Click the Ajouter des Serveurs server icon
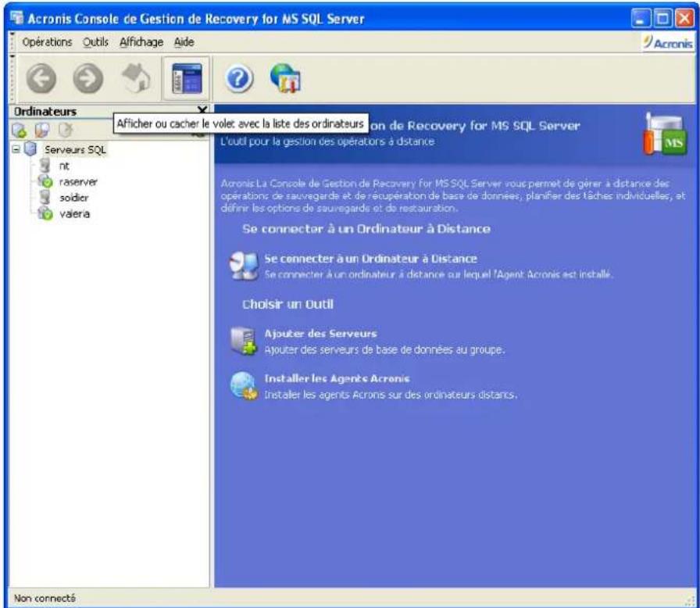Image resolution: width=700 pixels, height=608 pixels. click(244, 341)
